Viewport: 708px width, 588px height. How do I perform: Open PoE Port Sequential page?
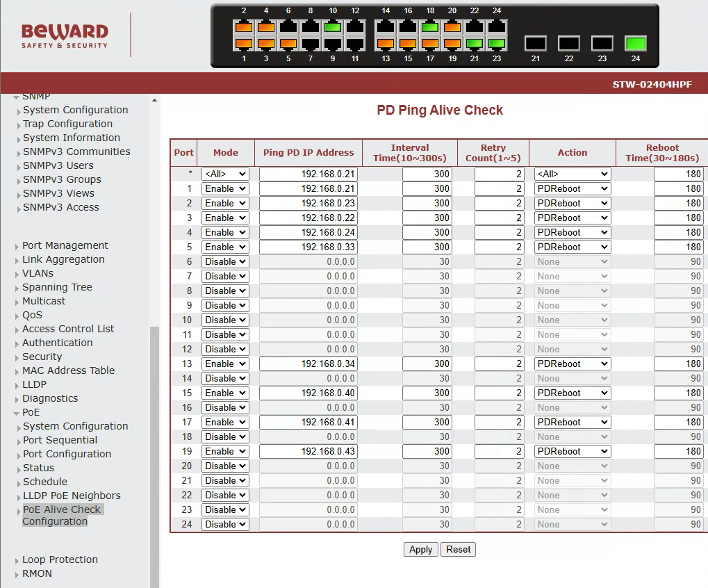(x=60, y=440)
